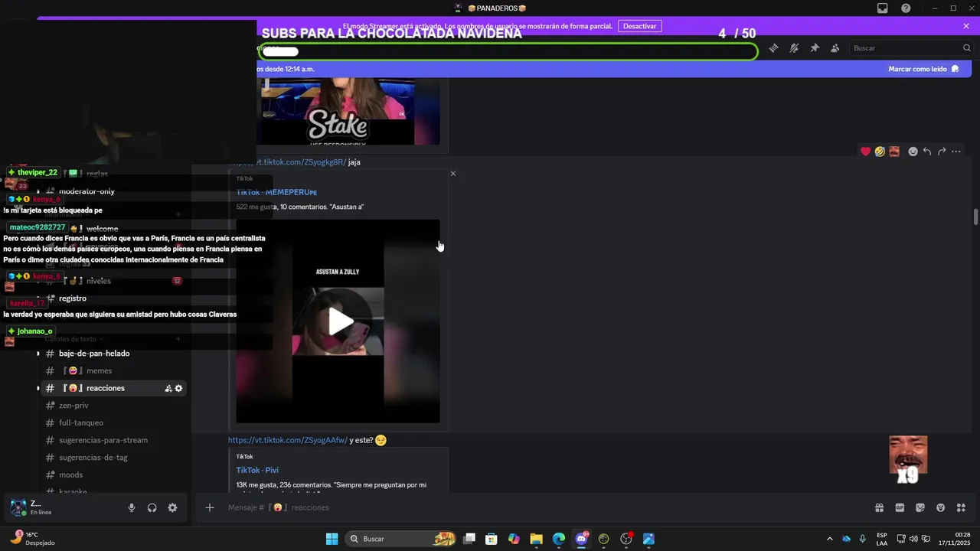
Task: Toggle headphones deafen in user panel
Action: pos(152,508)
